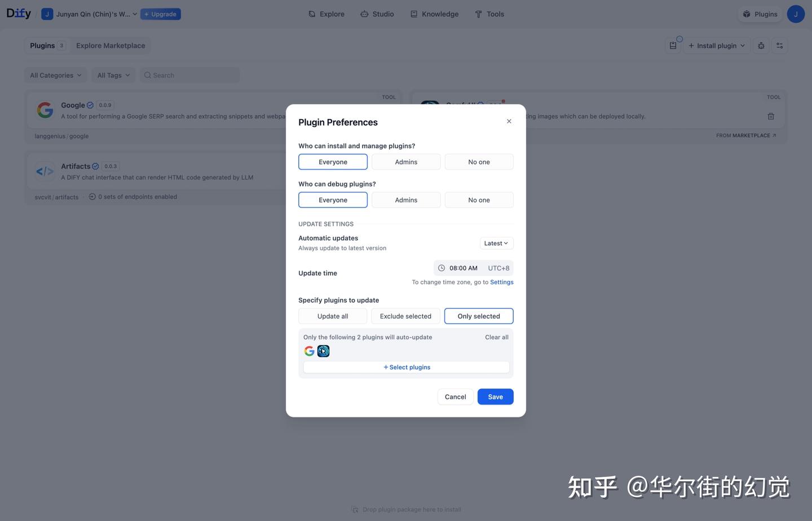
Task: Open plugin preferences settings icon
Action: point(779,45)
